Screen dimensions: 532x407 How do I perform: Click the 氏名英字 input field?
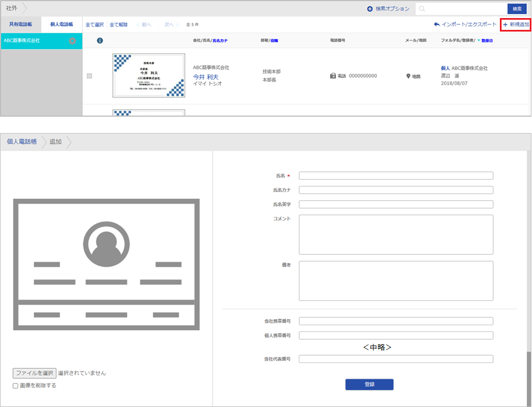(396, 205)
